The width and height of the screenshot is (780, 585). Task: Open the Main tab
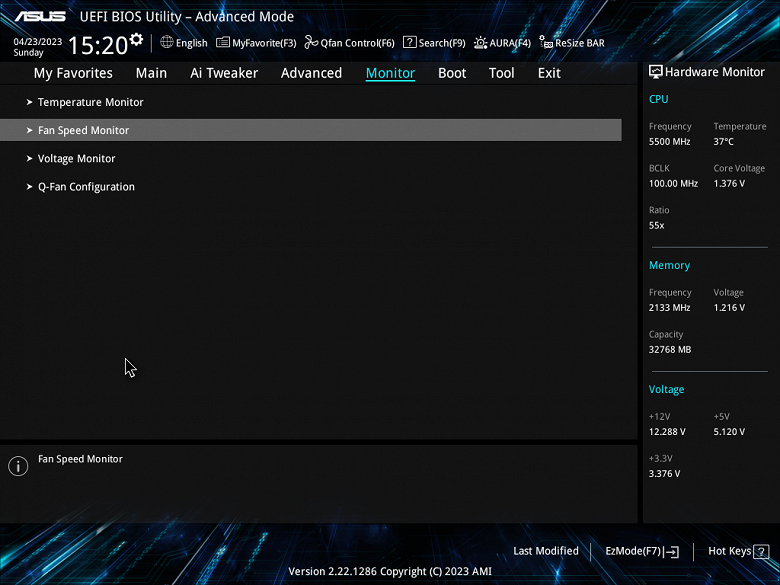pyautogui.click(x=151, y=73)
